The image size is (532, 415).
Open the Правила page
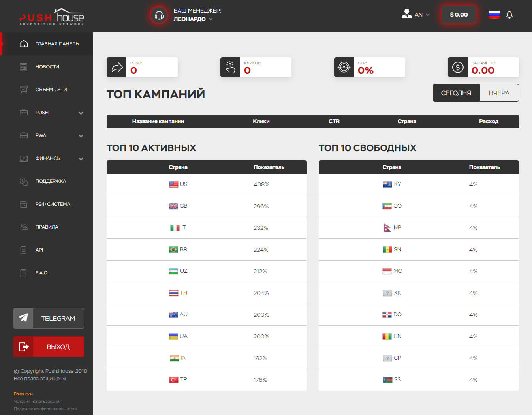tap(47, 227)
